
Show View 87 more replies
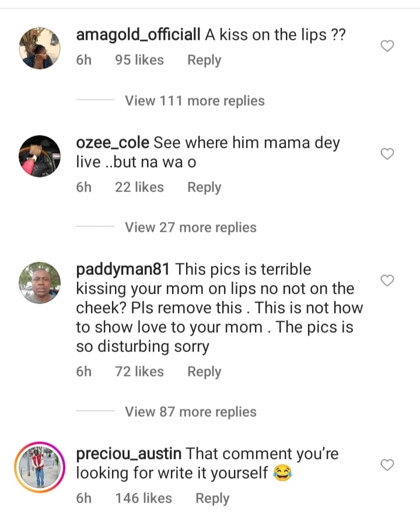(190, 412)
